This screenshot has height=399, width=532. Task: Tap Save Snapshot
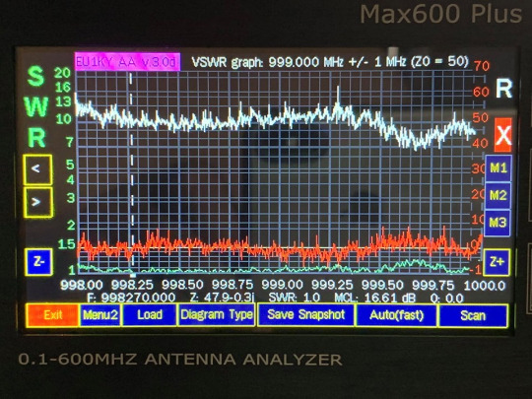(306, 315)
